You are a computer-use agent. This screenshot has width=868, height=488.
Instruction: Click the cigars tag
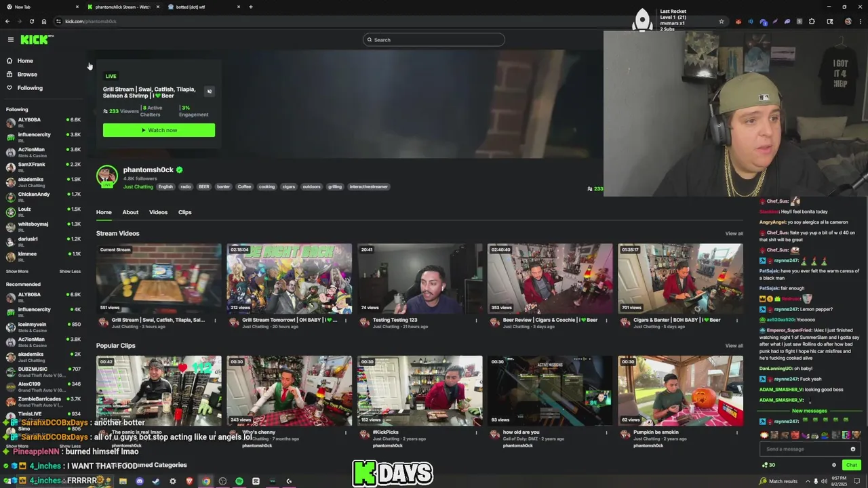click(289, 187)
